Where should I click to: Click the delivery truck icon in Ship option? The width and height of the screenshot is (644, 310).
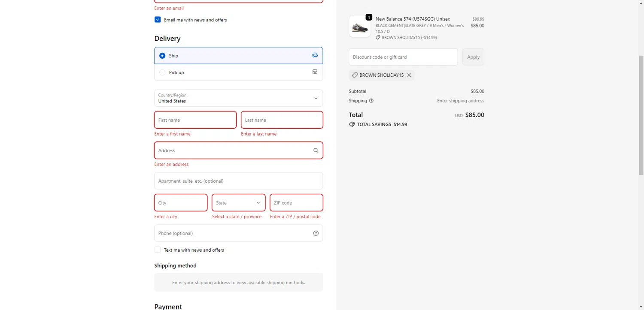point(315,55)
